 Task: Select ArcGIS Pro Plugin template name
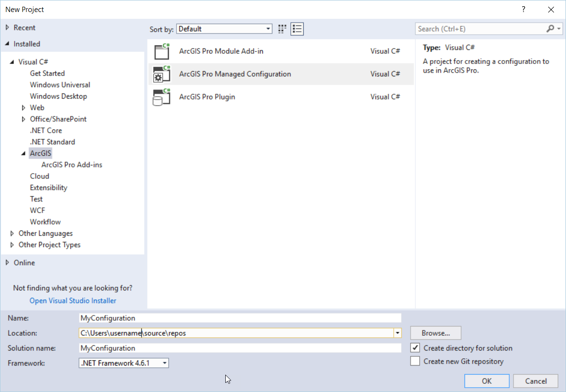[207, 97]
